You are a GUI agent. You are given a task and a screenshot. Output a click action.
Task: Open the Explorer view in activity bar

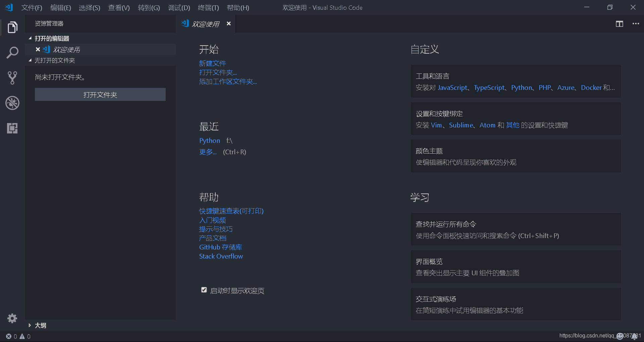click(x=12, y=27)
